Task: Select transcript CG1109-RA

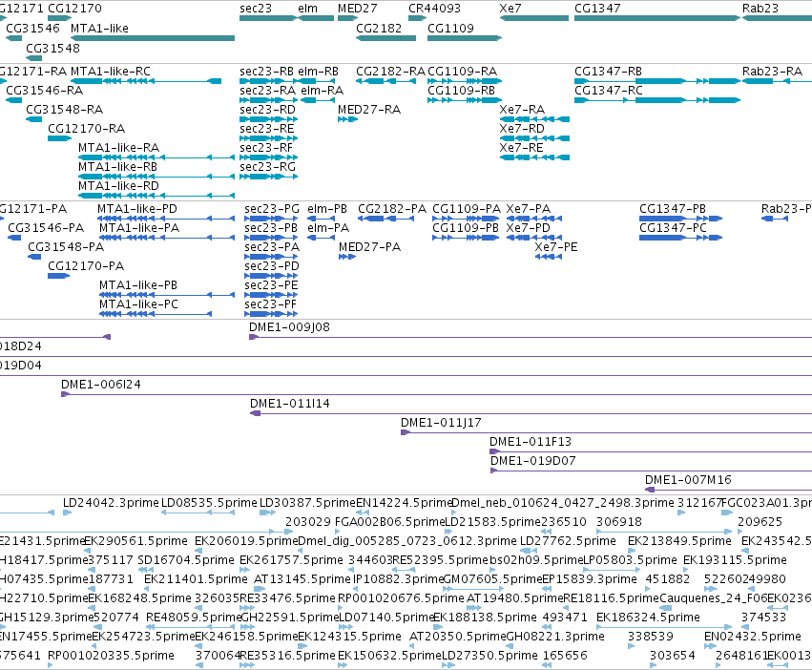Action: coord(465,81)
